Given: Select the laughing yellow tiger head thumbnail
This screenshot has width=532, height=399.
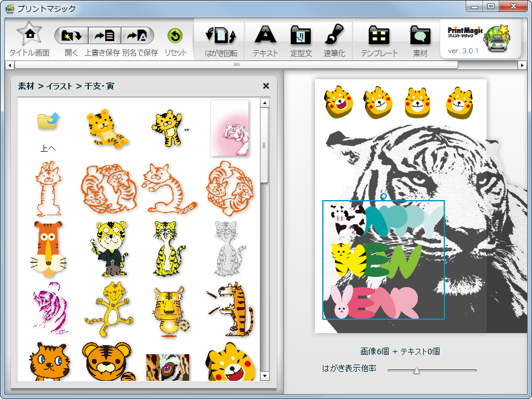Looking at the screenshot, I should click(231, 362).
